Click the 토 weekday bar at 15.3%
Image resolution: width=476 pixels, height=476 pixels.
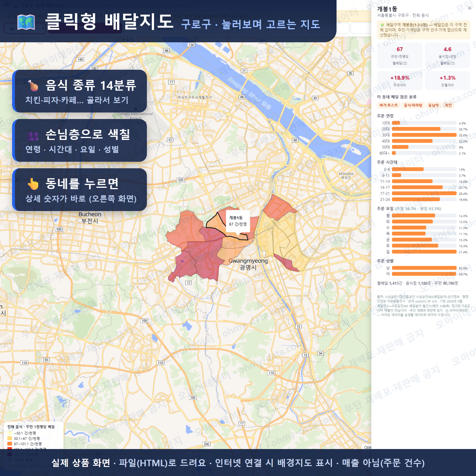point(424,246)
